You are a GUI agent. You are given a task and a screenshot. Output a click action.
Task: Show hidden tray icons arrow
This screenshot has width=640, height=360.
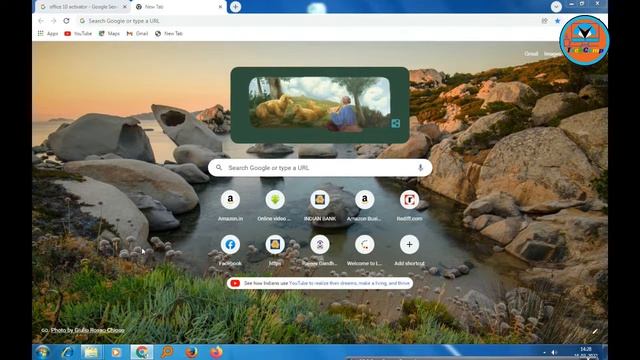[x=544, y=352]
